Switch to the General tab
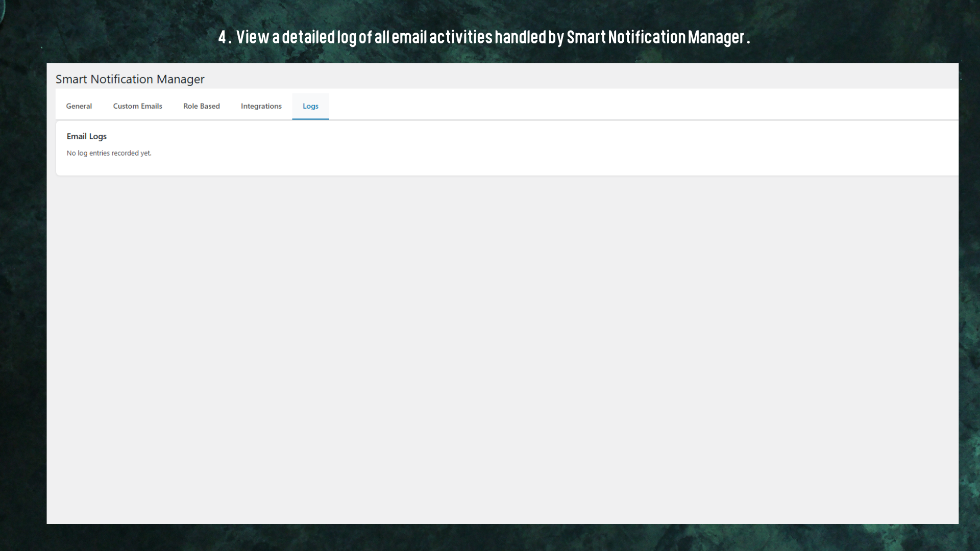This screenshot has height=551, width=980. [79, 106]
